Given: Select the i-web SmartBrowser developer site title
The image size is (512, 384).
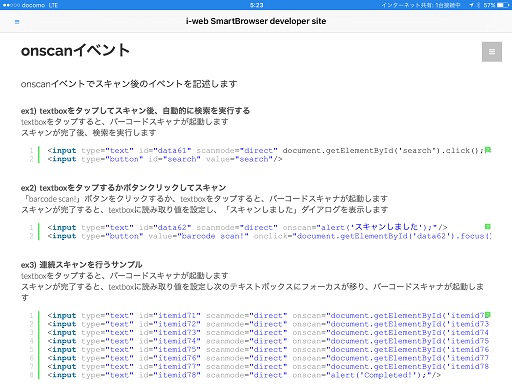Looking at the screenshot, I should pos(256,21).
